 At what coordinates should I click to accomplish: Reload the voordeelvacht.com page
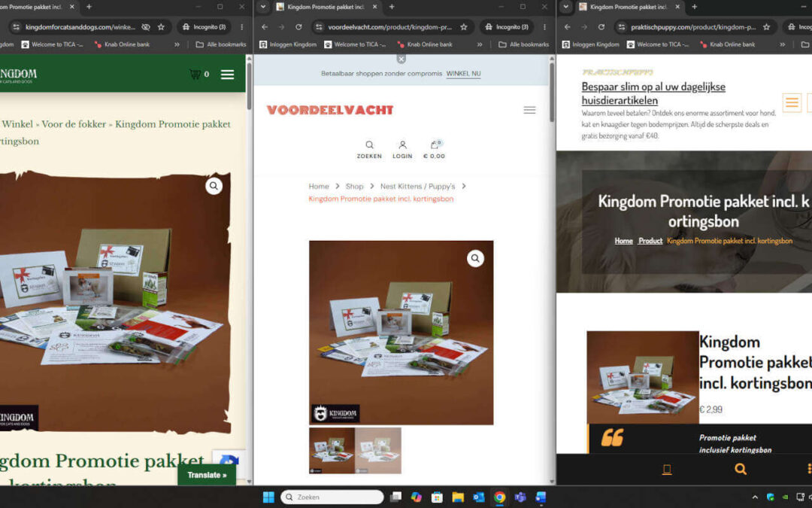[x=298, y=27]
